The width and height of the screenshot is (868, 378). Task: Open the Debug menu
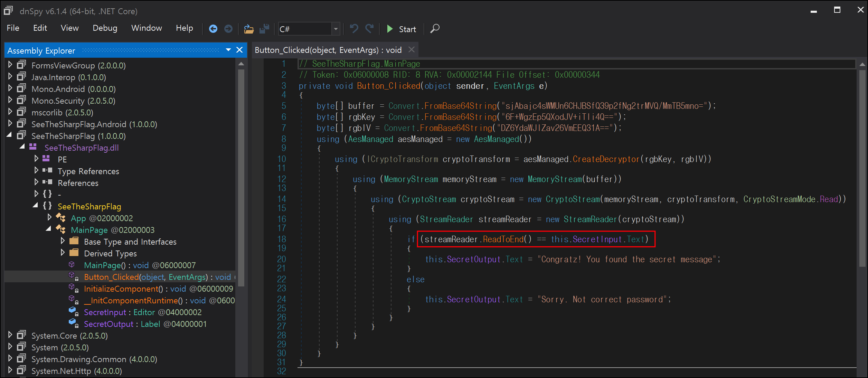click(x=105, y=28)
